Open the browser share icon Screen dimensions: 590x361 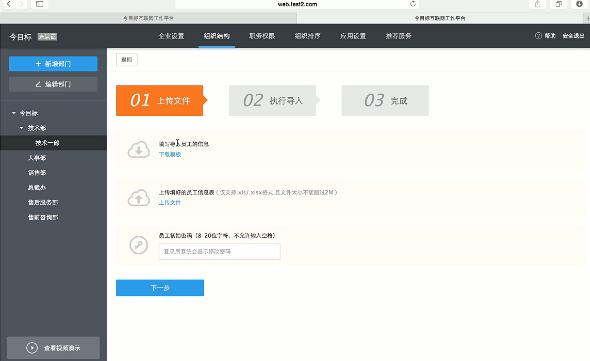(537, 4)
